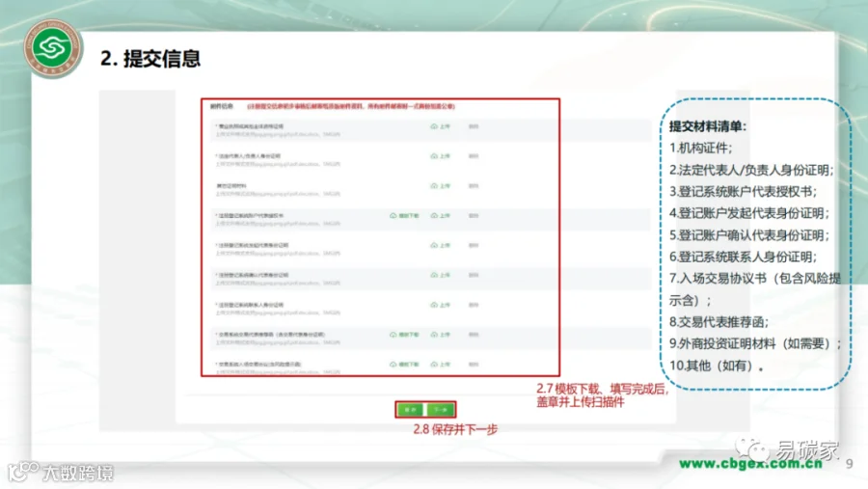This screenshot has width=868, height=489.
Task: Click list item '10.其他 (如有)'
Action: (714, 366)
